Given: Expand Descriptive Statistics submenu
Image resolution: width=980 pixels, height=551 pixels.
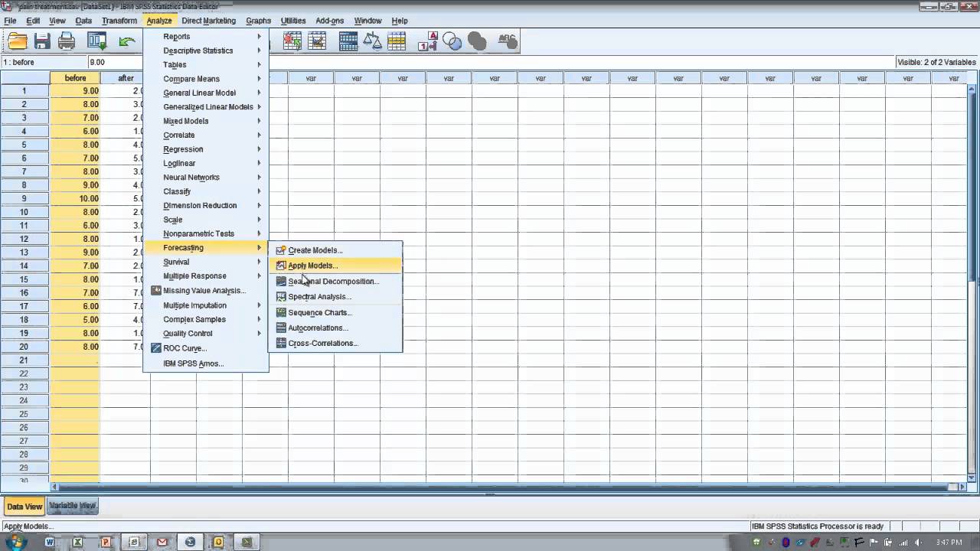Looking at the screenshot, I should 205,51.
